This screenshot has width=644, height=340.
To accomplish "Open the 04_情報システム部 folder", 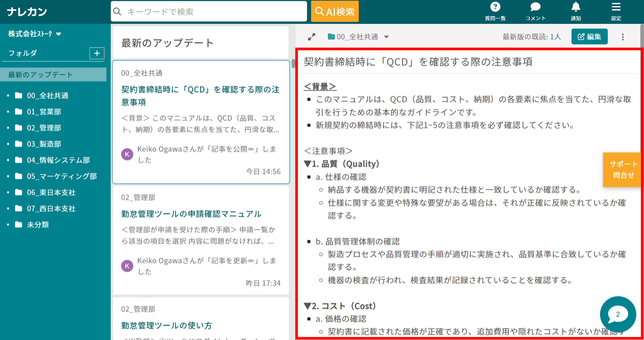I will (58, 160).
